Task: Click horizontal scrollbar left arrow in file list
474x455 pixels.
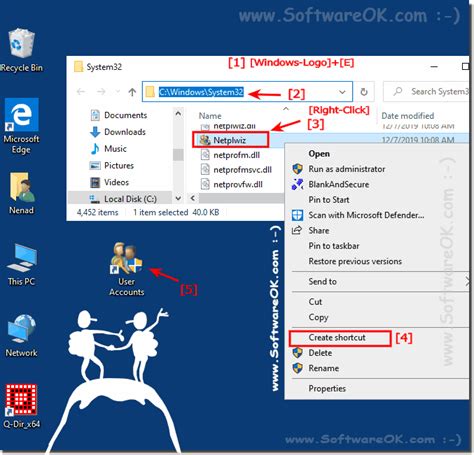Action: 193,198
